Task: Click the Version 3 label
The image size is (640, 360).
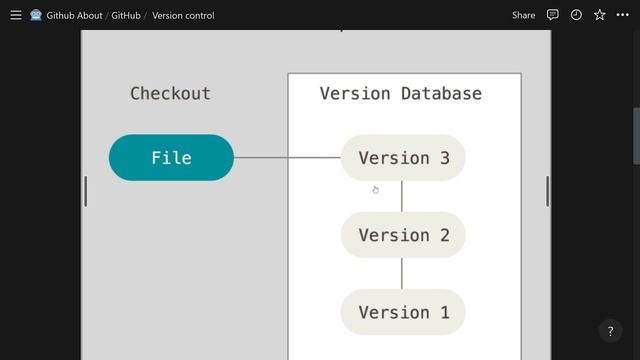Action: tap(404, 158)
